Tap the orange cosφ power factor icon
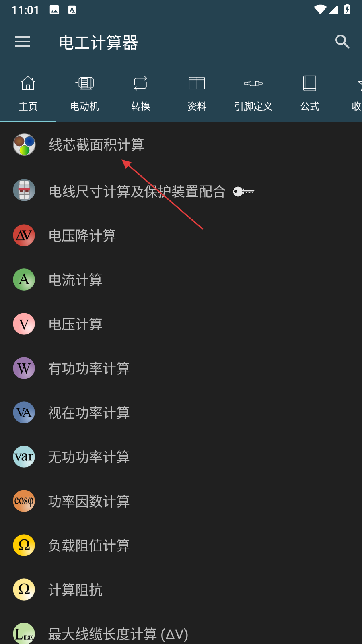 24,501
